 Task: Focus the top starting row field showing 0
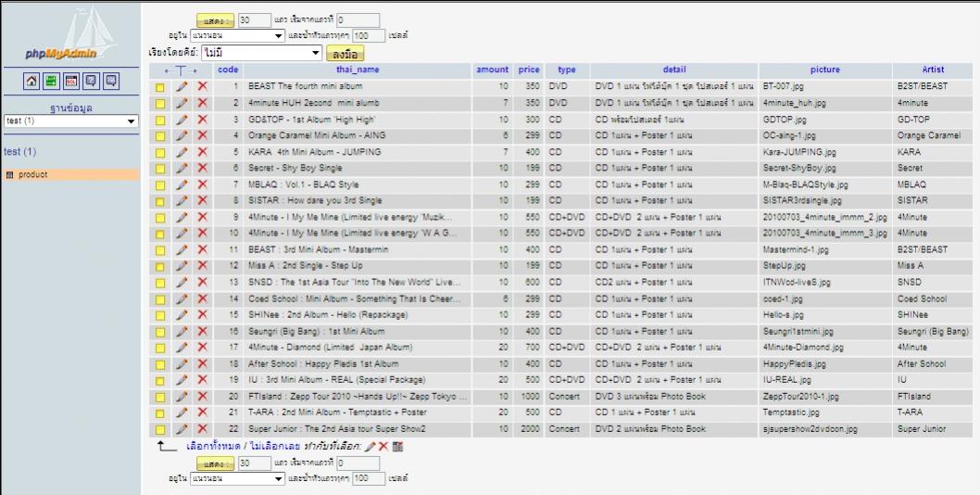click(358, 20)
